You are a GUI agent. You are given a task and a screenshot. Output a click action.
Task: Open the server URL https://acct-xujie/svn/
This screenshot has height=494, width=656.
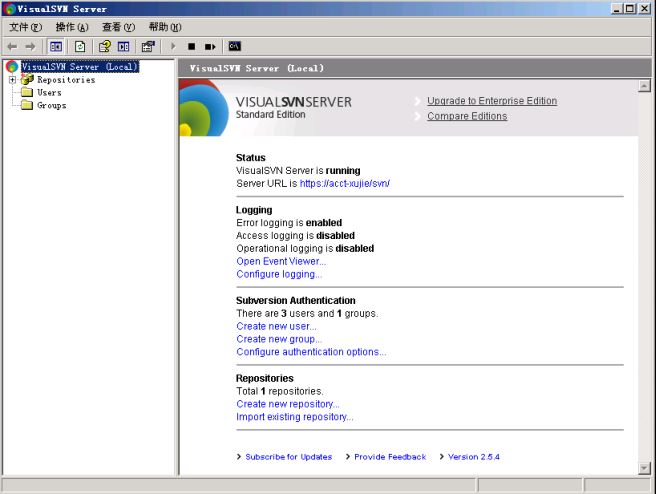click(345, 183)
